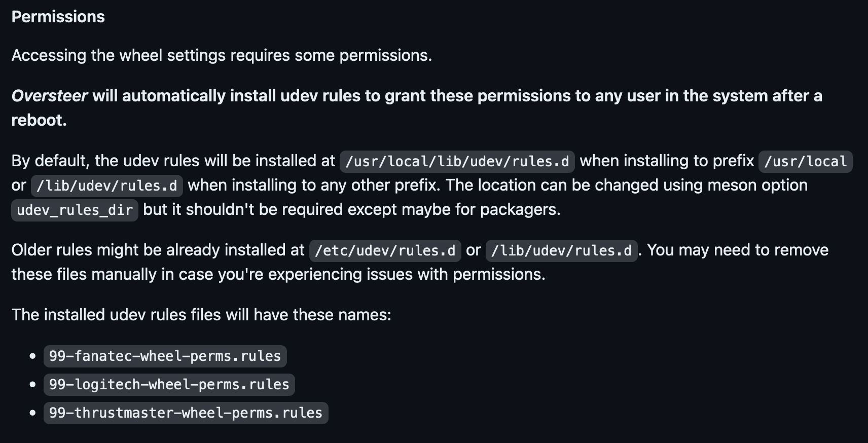Click the 99-fanatec-wheel-perms.rules filename

pyautogui.click(x=165, y=356)
